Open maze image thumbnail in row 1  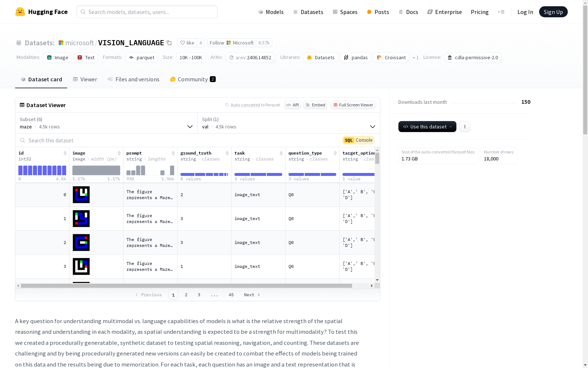81,219
